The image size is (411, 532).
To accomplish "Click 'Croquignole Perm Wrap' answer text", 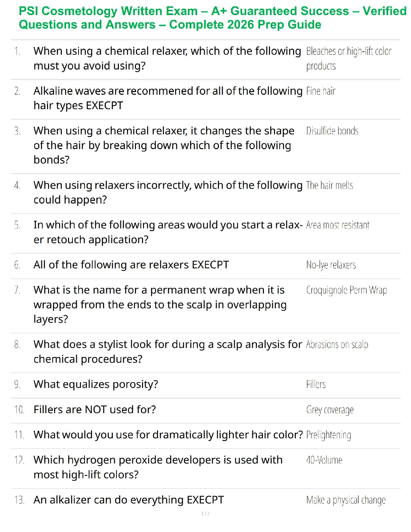I will click(x=346, y=290).
